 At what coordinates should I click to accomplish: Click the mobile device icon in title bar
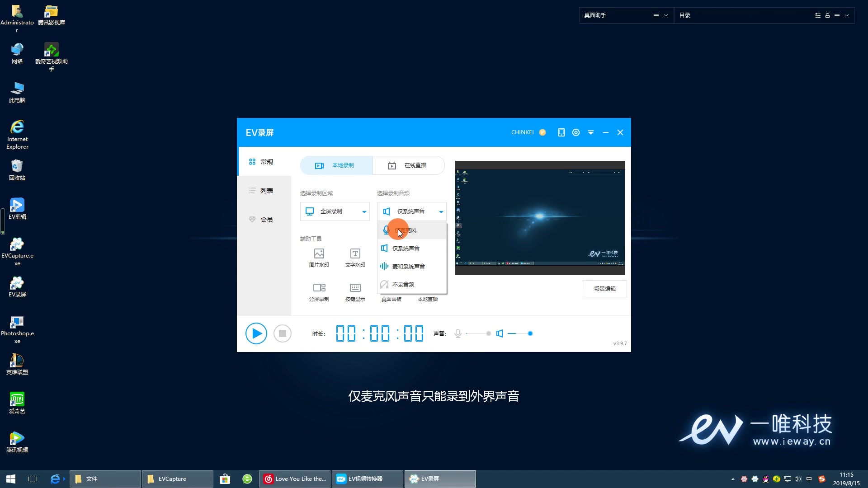click(x=561, y=132)
